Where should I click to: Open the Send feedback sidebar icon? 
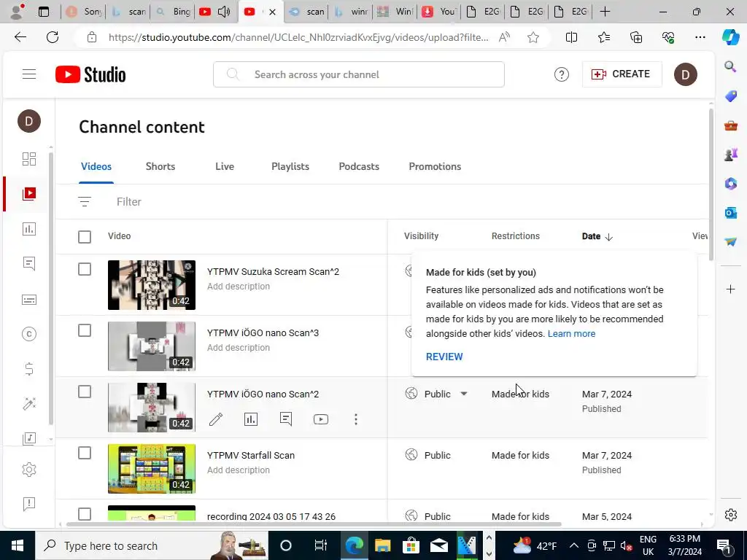coord(29,504)
